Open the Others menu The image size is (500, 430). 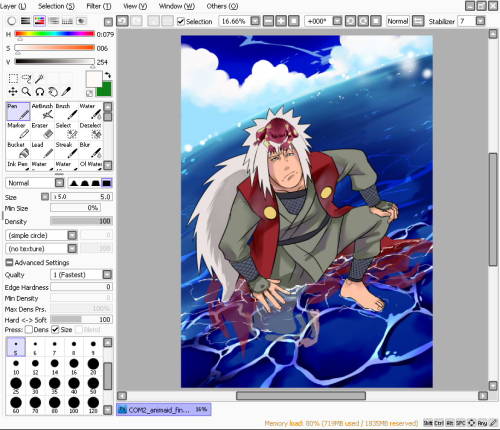pos(222,6)
